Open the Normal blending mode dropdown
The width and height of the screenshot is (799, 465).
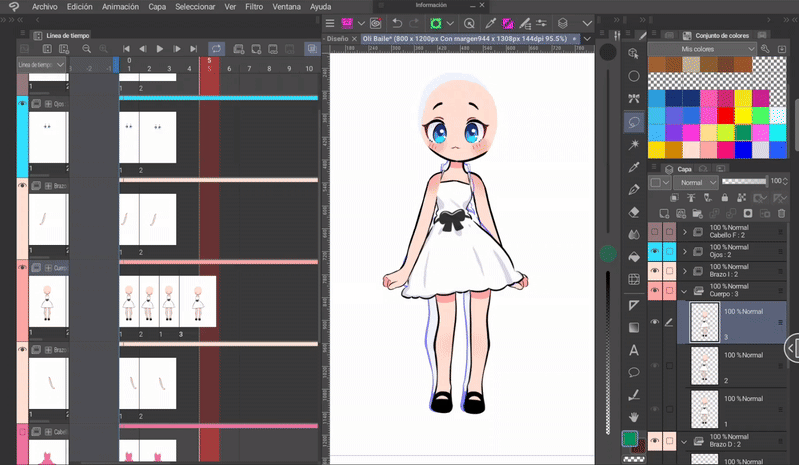coord(697,183)
